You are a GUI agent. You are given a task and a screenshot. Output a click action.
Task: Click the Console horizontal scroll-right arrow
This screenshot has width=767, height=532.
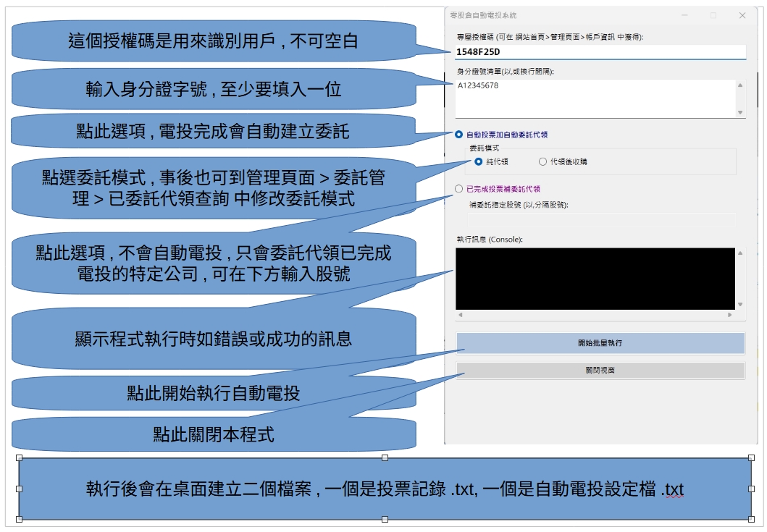(x=729, y=316)
